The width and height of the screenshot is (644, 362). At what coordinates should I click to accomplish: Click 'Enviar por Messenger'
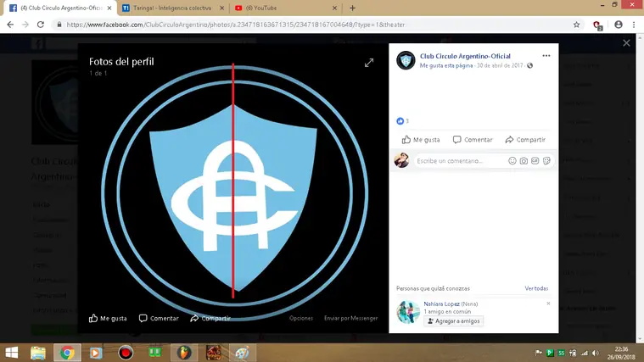pos(350,318)
